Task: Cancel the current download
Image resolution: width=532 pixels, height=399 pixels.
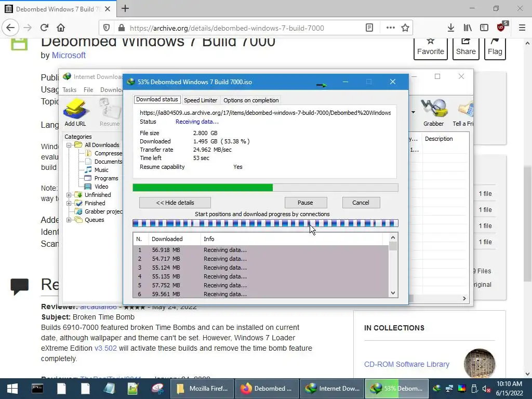Action: (361, 203)
